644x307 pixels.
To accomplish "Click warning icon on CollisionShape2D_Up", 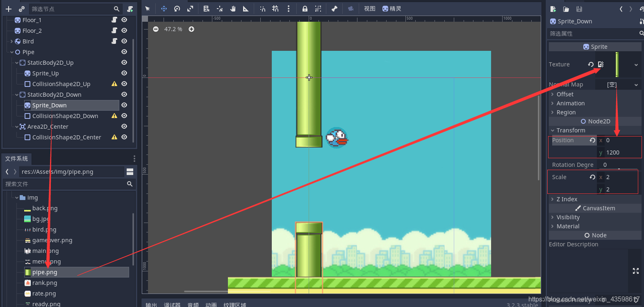I will pyautogui.click(x=114, y=84).
